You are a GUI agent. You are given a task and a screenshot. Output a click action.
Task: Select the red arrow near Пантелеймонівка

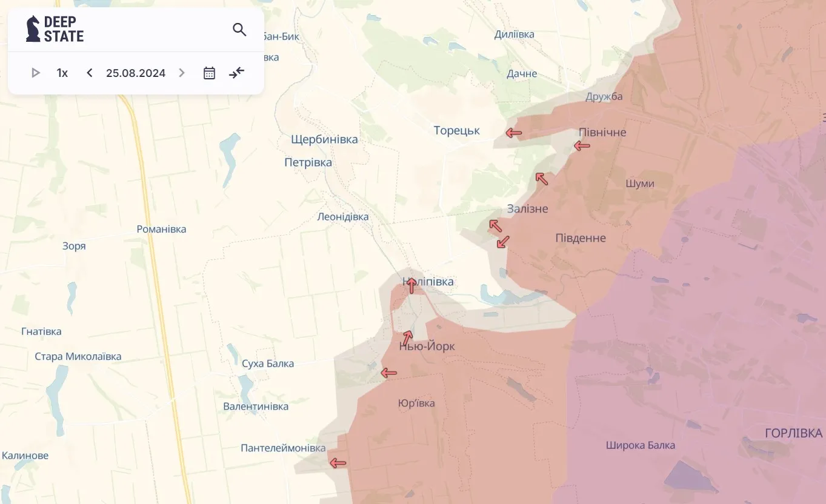(x=338, y=462)
